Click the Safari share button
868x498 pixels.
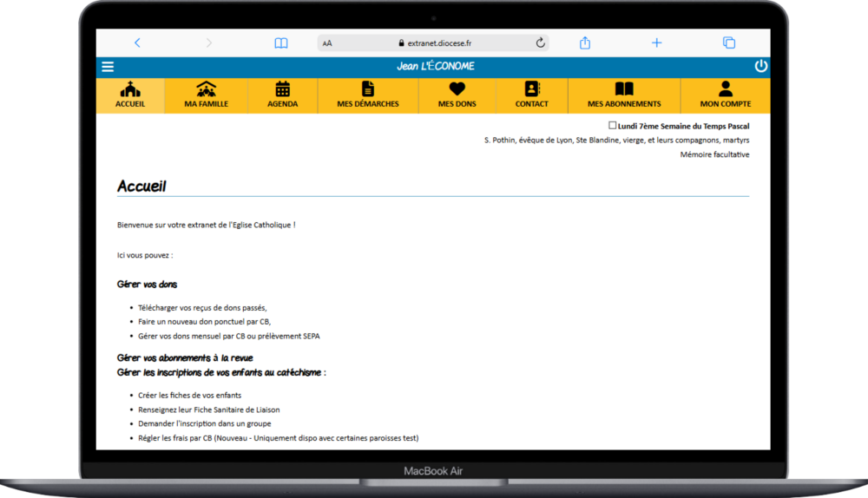[585, 43]
